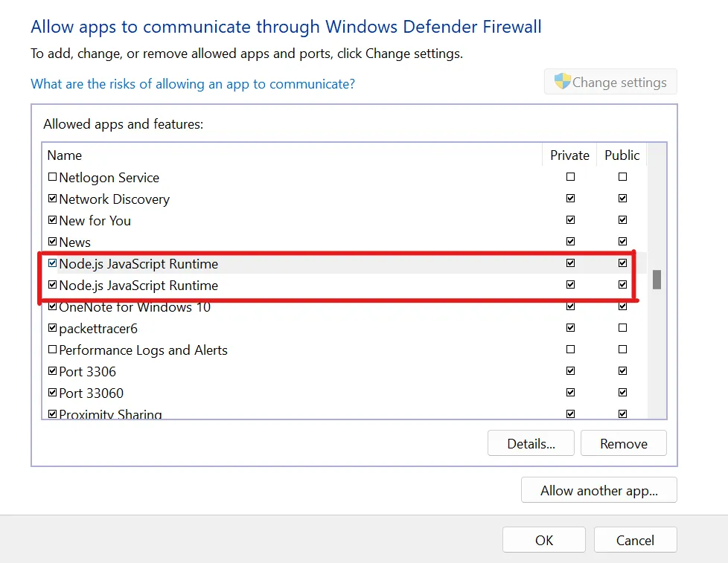Sort by the Name column header
This screenshot has width=728, height=563.
pos(65,155)
